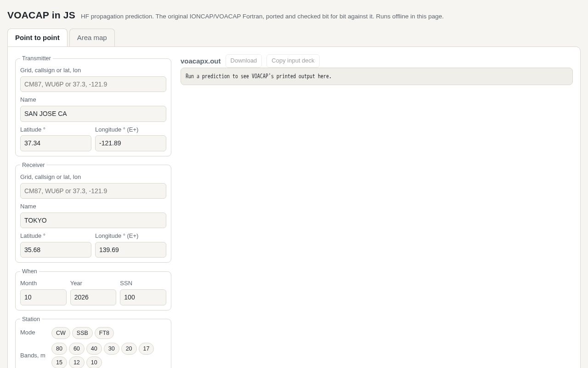Toggle the 15 m band
The width and height of the screenshot is (588, 368).
tap(59, 362)
